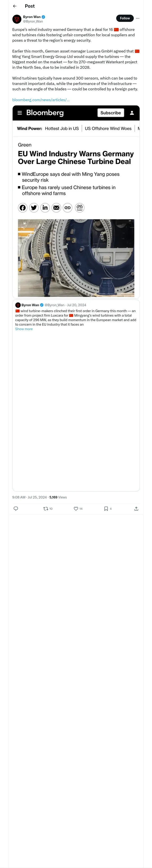Share the article via the Facebook icon

click(x=23, y=208)
